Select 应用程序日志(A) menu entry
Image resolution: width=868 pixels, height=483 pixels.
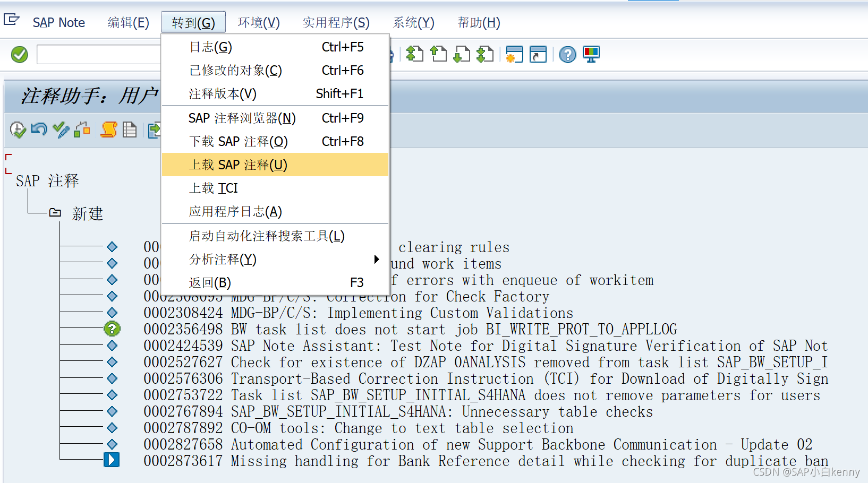tap(275, 212)
